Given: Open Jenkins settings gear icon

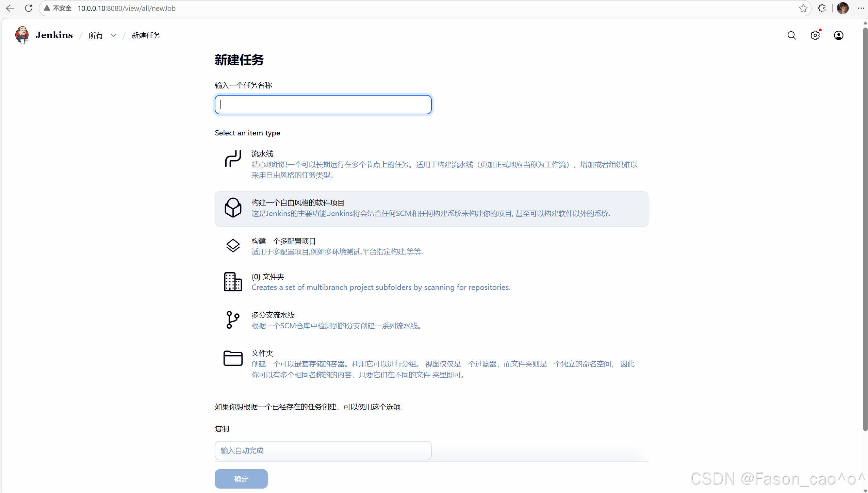Looking at the screenshot, I should coord(815,35).
